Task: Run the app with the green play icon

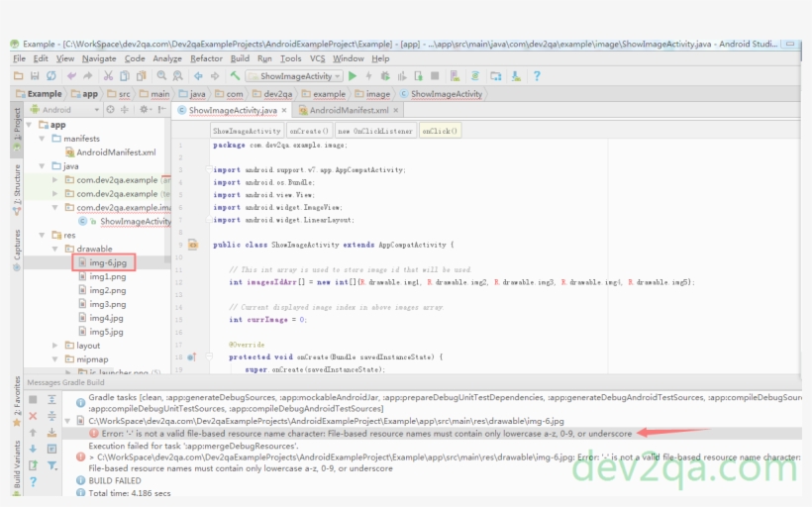Action: (x=353, y=76)
